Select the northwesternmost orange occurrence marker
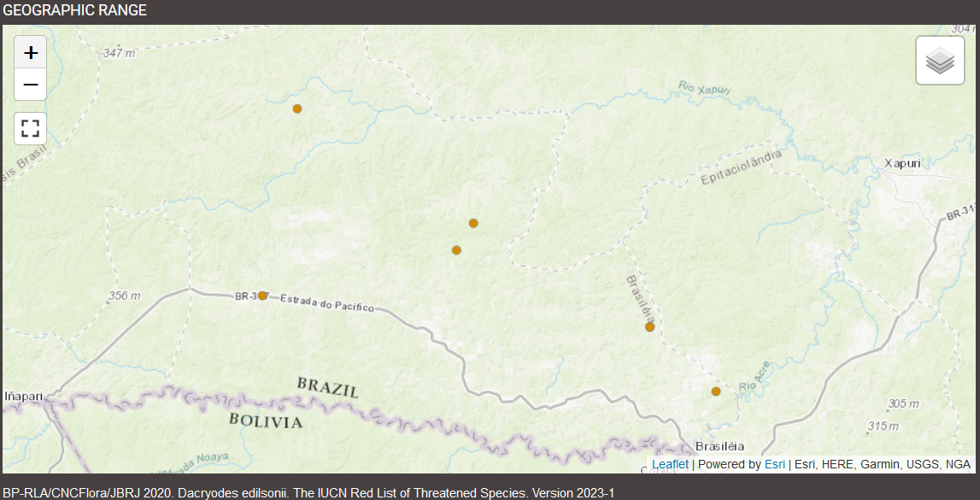Image resolution: width=980 pixels, height=500 pixels. coord(297,109)
